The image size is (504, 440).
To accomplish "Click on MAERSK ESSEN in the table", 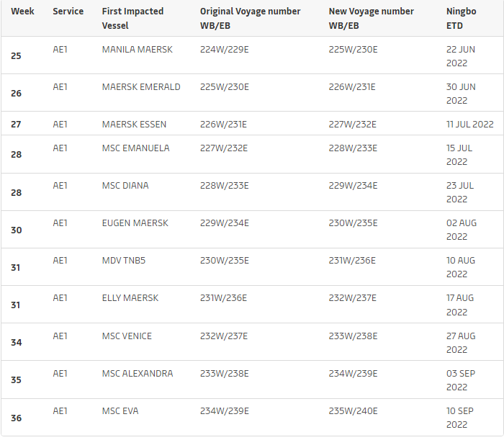I will [134, 125].
